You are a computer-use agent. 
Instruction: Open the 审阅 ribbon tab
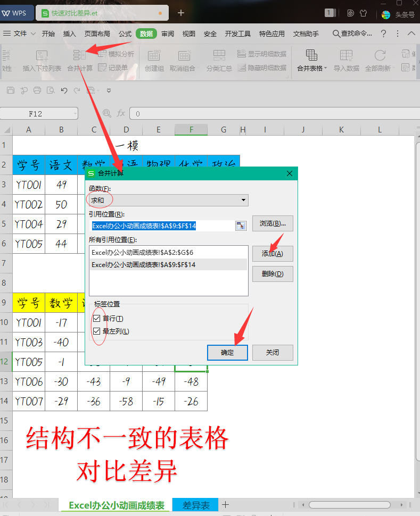167,34
